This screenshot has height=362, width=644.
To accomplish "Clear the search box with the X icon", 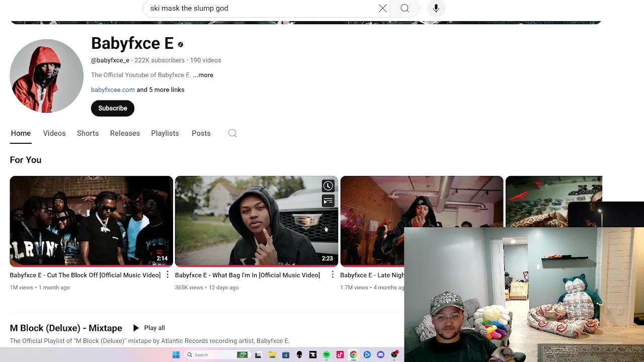I will tap(383, 8).
